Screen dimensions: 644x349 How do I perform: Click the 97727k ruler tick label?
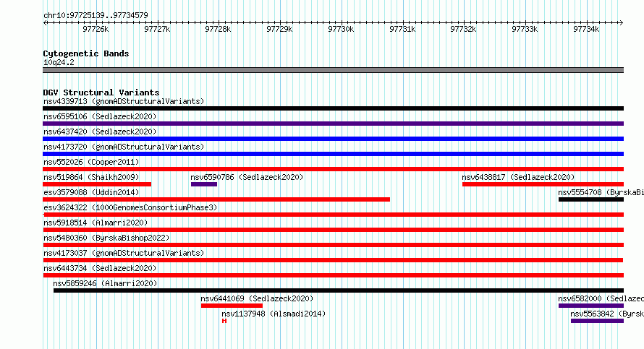tap(157, 29)
